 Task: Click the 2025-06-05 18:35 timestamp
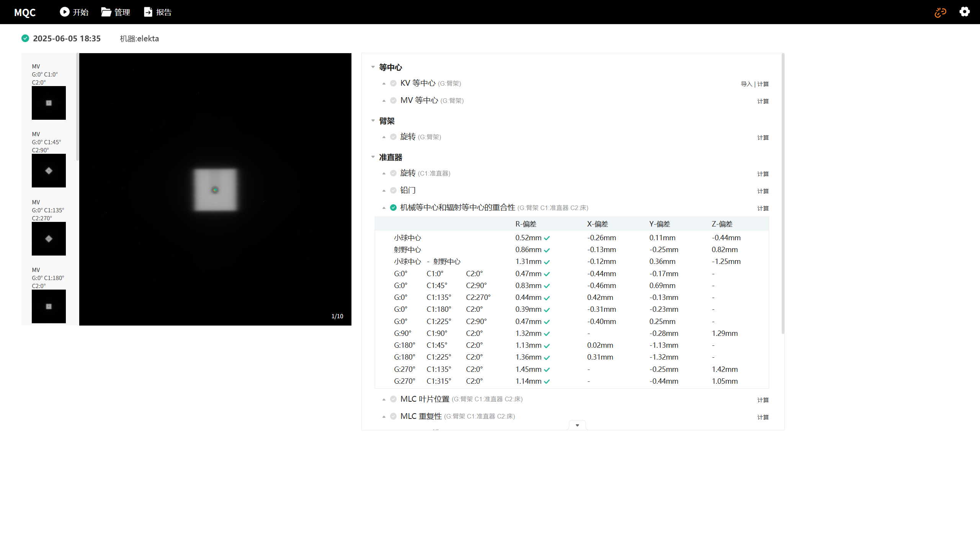click(67, 39)
